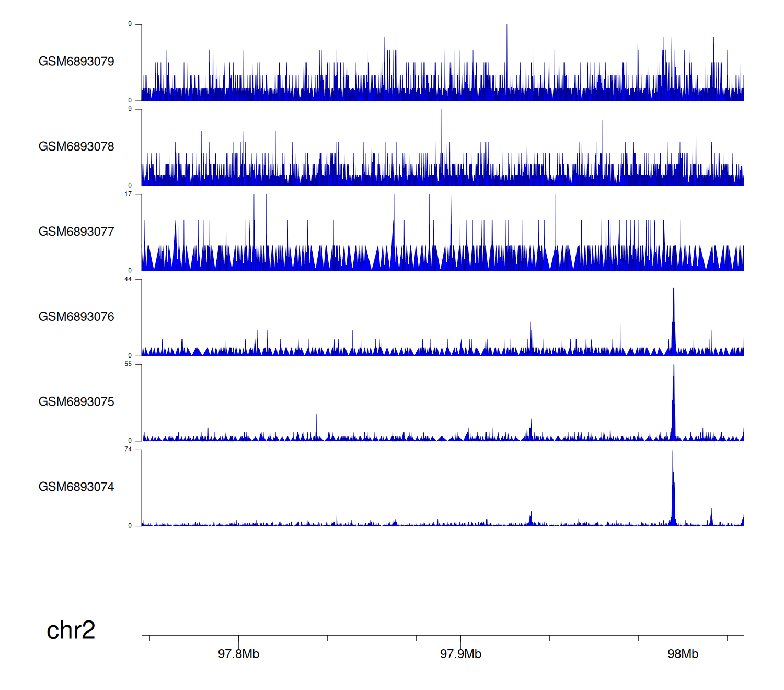
Task: Select the GSM6893078 track label
Action: point(76,147)
